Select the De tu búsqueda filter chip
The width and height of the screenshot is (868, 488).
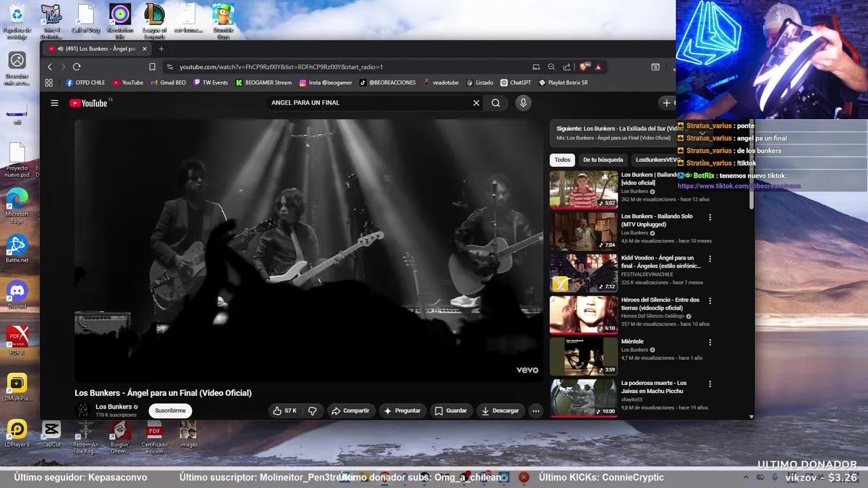click(603, 160)
